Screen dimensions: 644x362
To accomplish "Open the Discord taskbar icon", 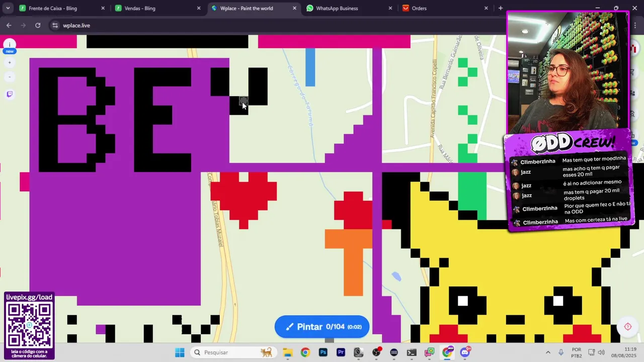I will tap(465, 352).
